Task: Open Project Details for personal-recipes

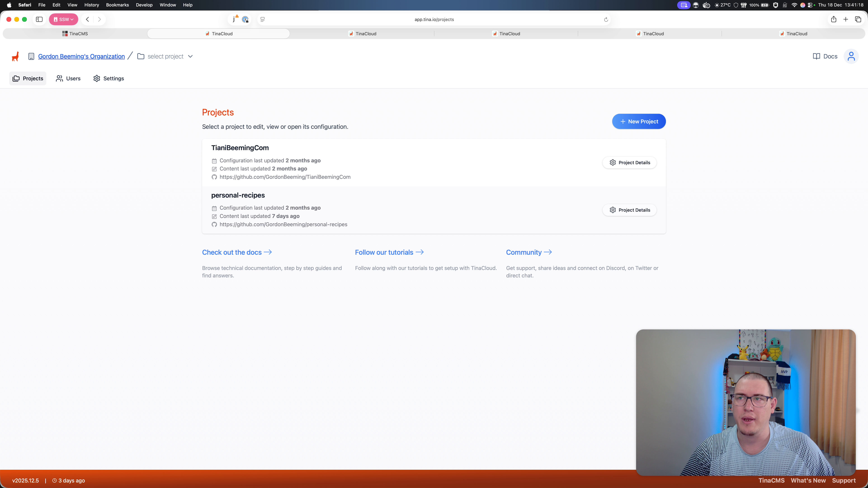Action: click(630, 210)
